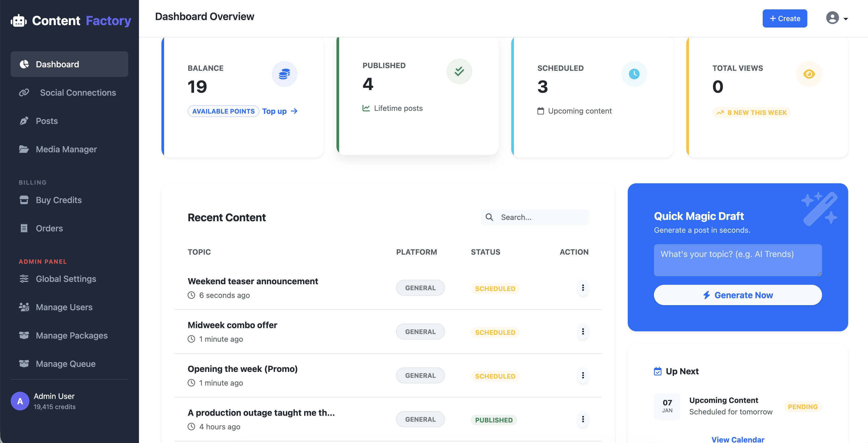Screen dimensions: 868x443
Task: Open action menu for Weekend teaser announcement
Action: [583, 288]
